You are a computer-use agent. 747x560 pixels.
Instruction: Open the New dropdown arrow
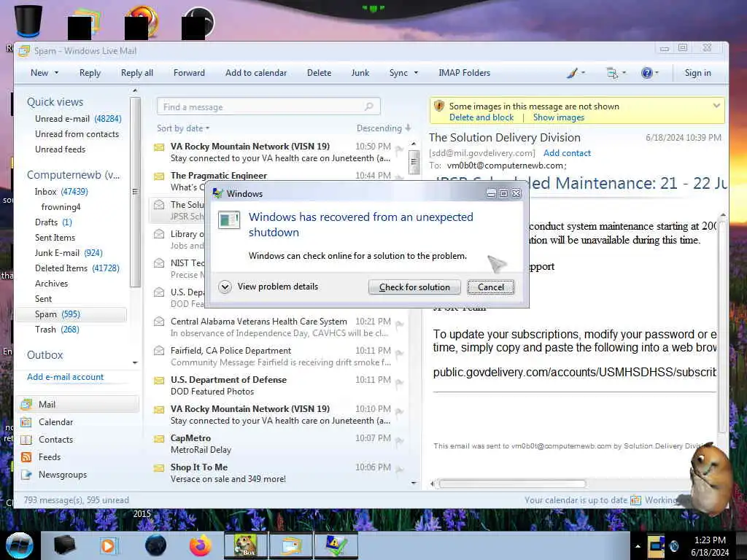[57, 73]
